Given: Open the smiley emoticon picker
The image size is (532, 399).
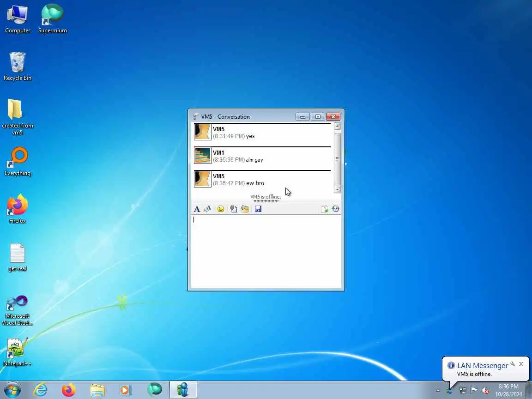Looking at the screenshot, I should [x=221, y=209].
